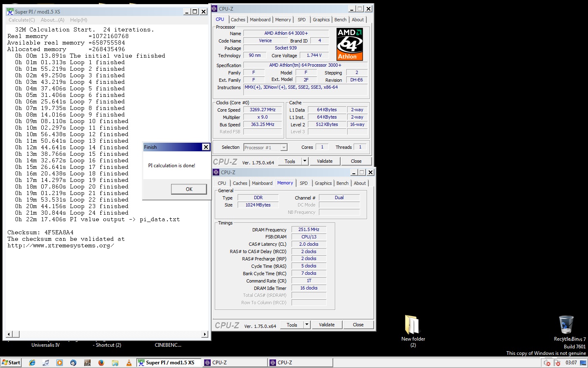Screen dimensions: 588x368
Task: Click Validate in the CPU-Z window with the Memory tab open
Action: 327,325
